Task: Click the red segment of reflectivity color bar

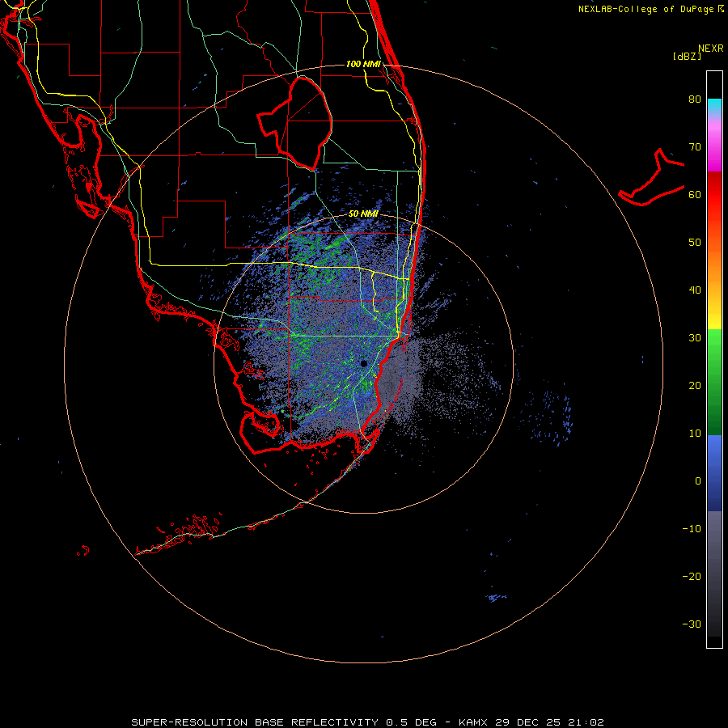Action: (x=714, y=195)
